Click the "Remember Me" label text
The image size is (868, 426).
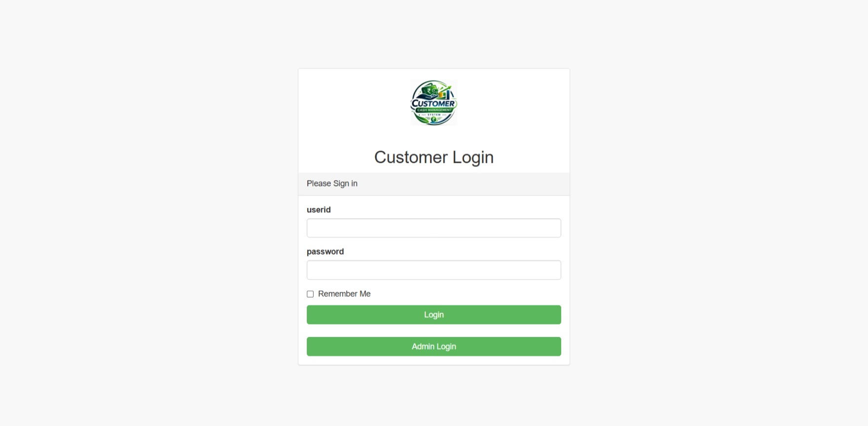pyautogui.click(x=344, y=294)
